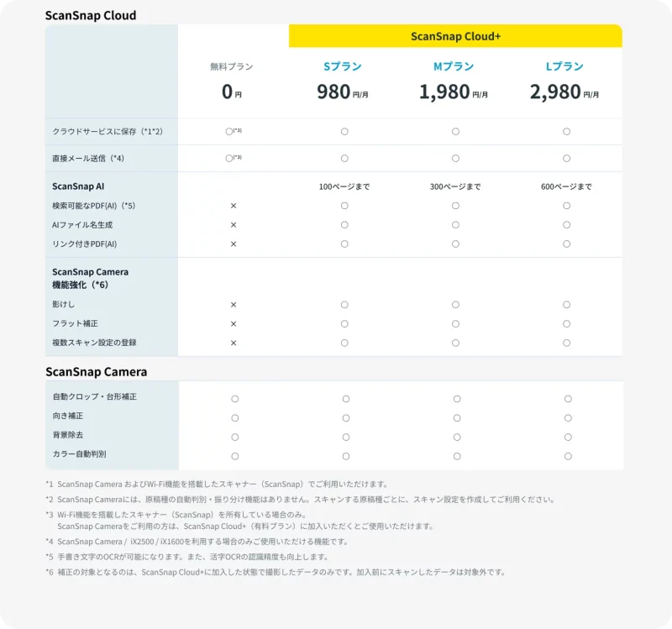
Task: Click free plan circle for クラウドサービスに保存
Action: point(229,132)
